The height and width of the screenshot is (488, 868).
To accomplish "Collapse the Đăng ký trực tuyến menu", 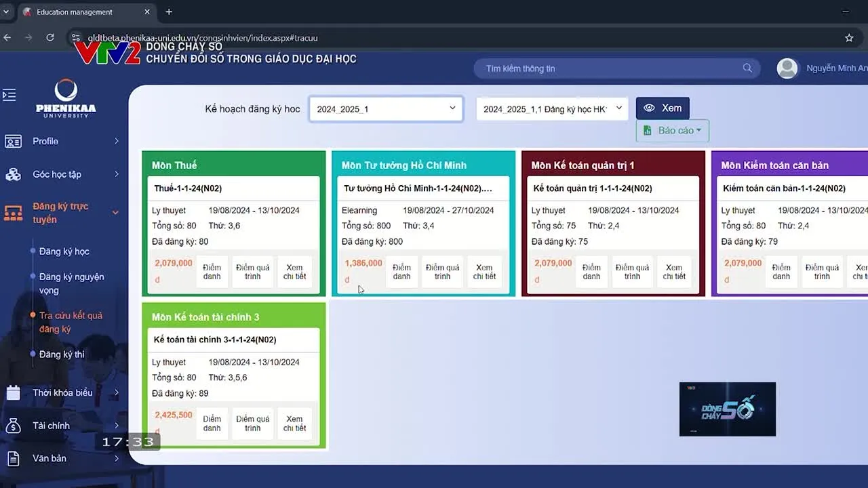I will click(115, 213).
